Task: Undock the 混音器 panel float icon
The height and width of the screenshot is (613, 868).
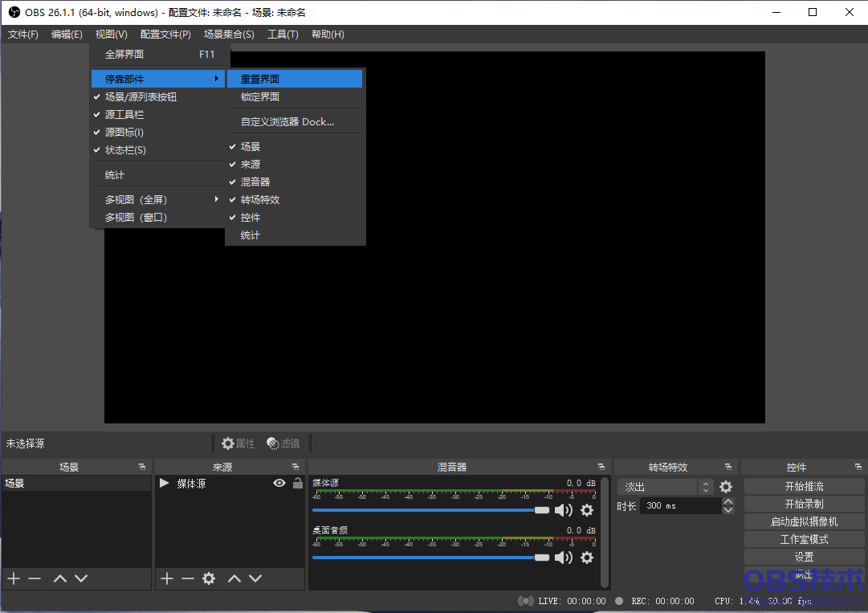Action: coord(601,467)
